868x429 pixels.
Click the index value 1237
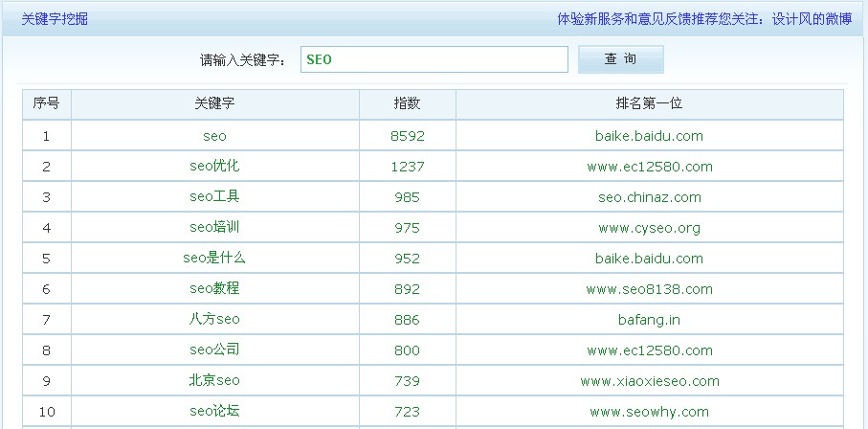(x=408, y=167)
